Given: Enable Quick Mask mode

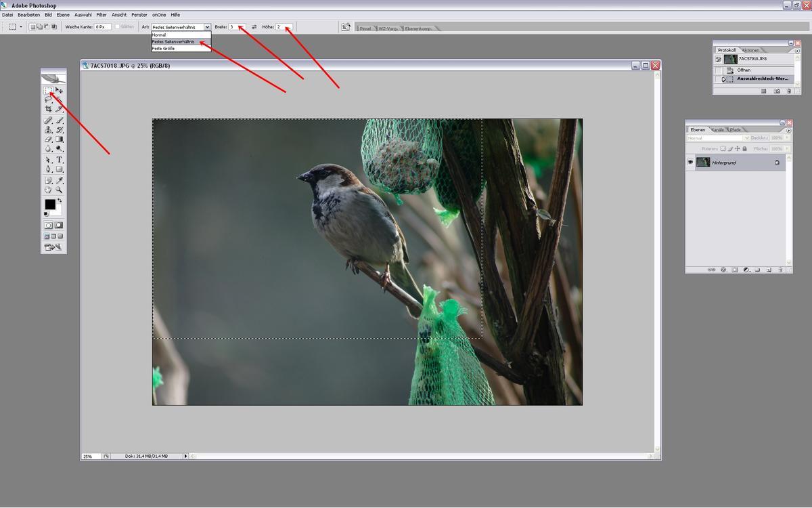Looking at the screenshot, I should (x=59, y=225).
